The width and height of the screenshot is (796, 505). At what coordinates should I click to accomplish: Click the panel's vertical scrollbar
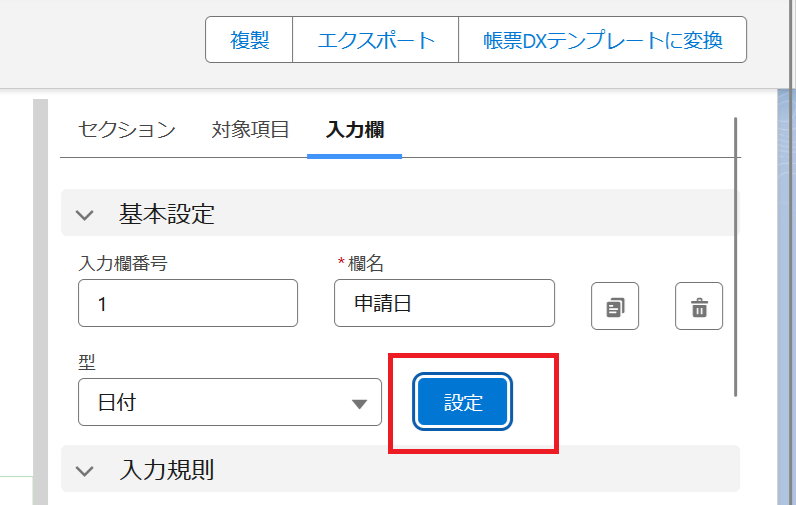coord(736,256)
